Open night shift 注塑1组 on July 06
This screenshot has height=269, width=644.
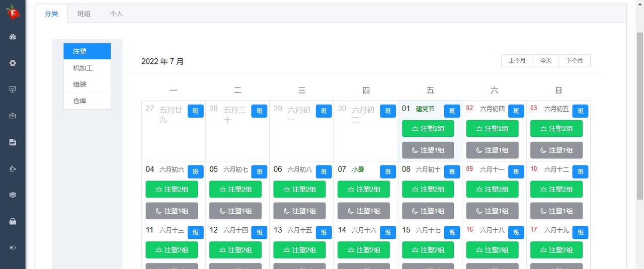tap(299, 211)
